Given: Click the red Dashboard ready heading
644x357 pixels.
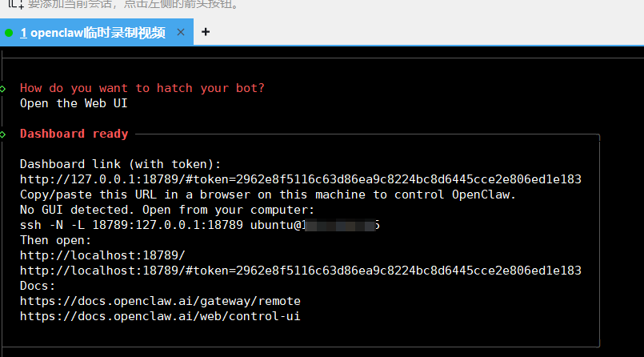Looking at the screenshot, I should [74, 134].
